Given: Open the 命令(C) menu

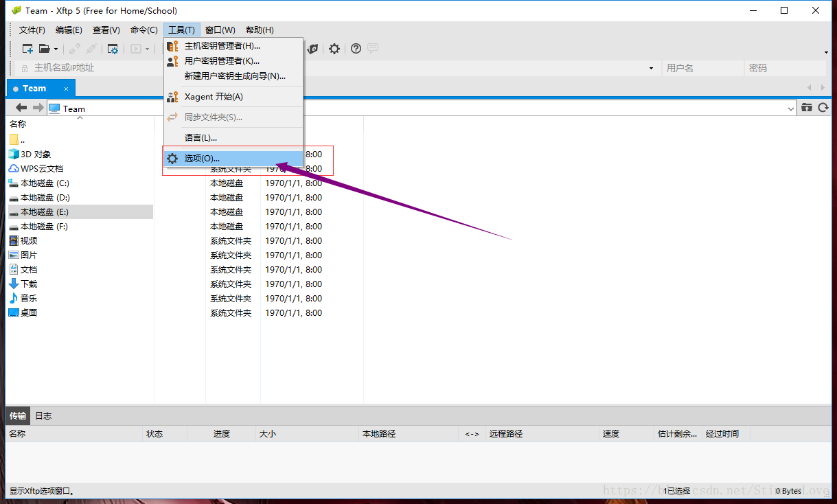Looking at the screenshot, I should [144, 30].
